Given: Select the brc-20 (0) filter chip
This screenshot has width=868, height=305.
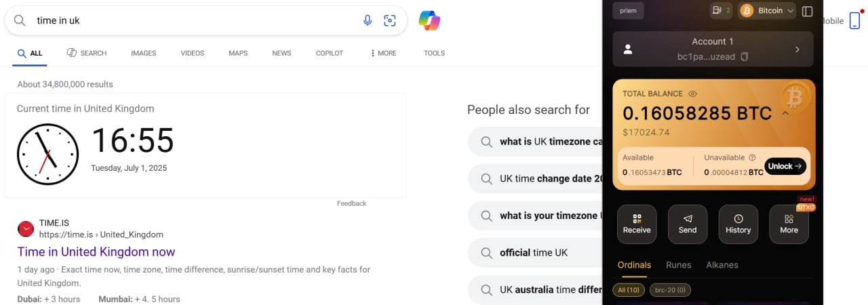Looking at the screenshot, I should [670, 290].
